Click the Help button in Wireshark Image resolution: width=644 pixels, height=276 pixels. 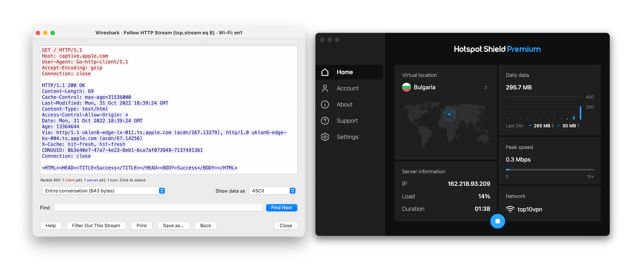[x=51, y=226]
